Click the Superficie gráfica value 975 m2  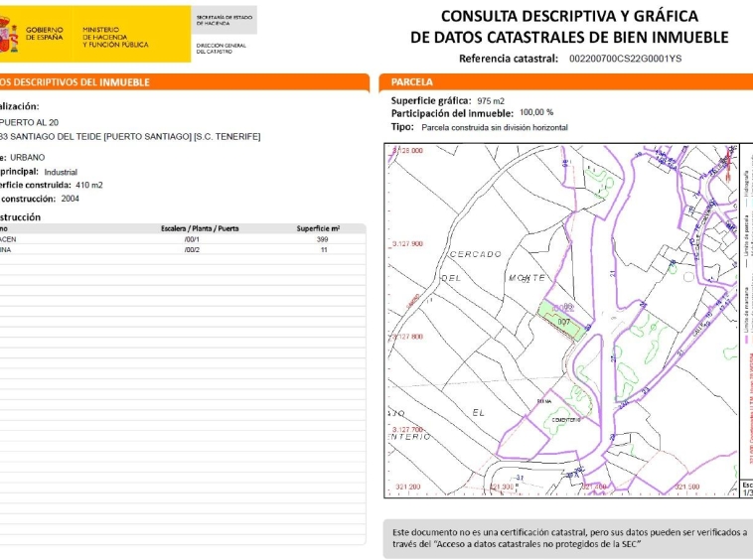[491, 101]
